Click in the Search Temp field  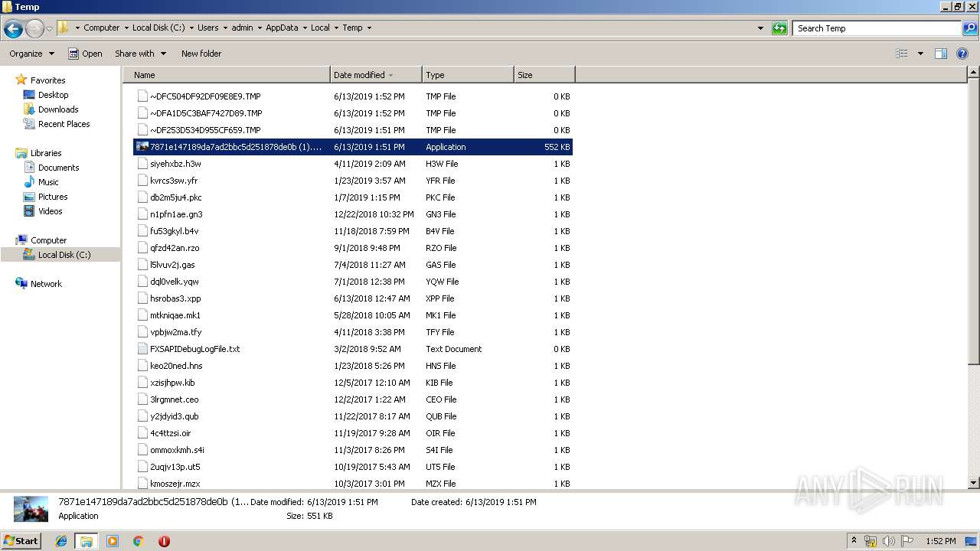[877, 28]
